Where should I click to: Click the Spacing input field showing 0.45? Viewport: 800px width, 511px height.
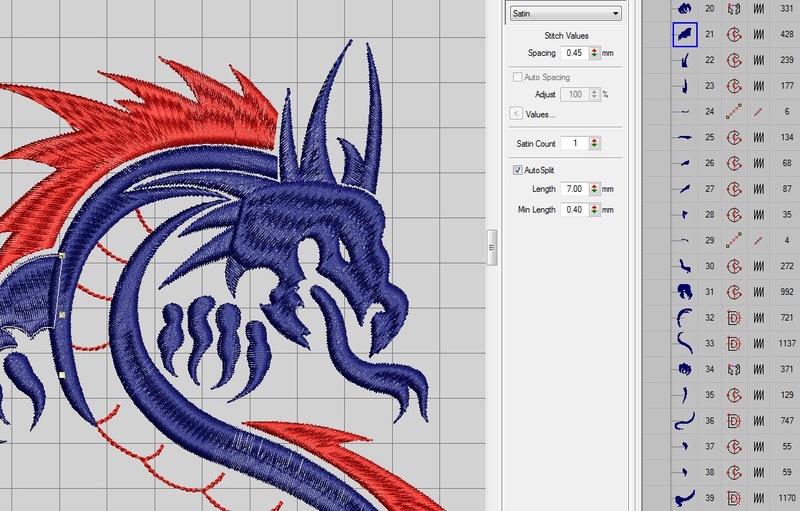(574, 53)
